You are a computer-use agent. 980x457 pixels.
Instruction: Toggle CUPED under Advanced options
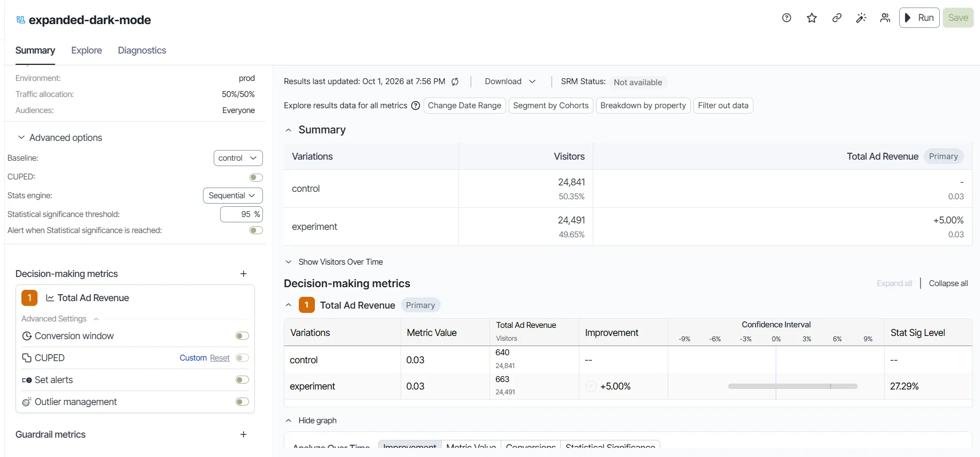pos(256,177)
